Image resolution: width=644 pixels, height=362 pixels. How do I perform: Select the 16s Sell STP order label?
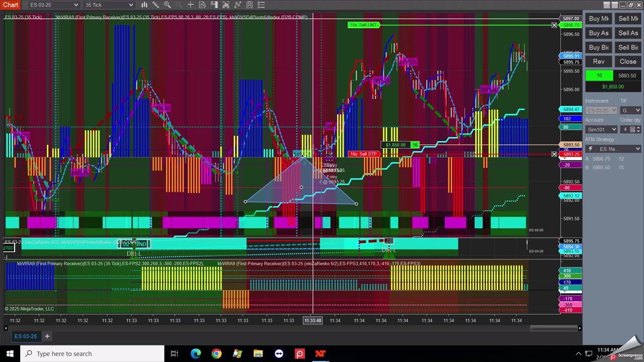pyautogui.click(x=363, y=154)
